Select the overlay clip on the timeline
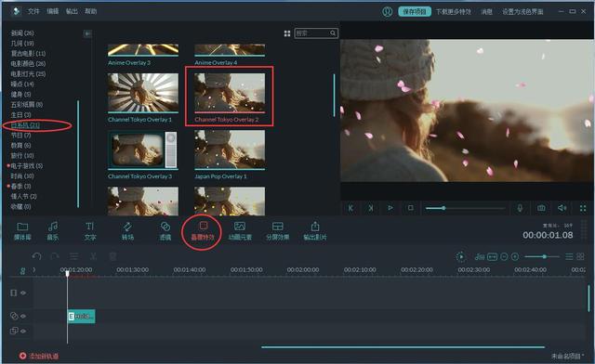This screenshot has height=364, width=595. pos(81,317)
